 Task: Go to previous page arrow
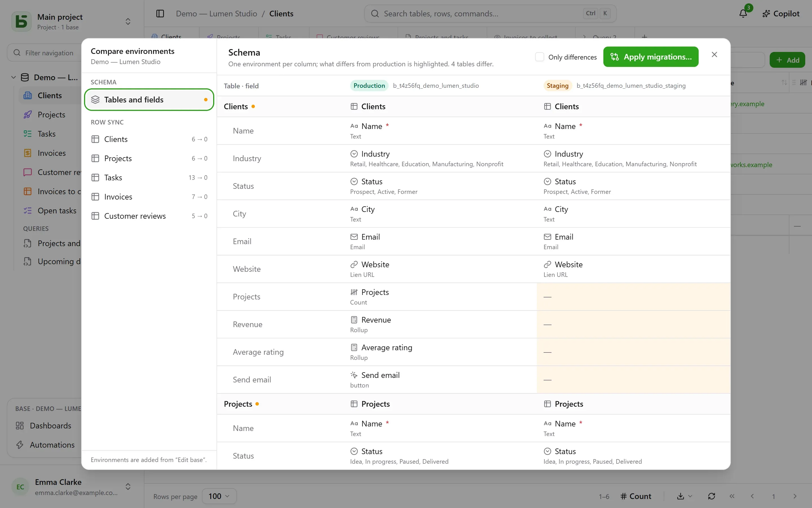(x=752, y=496)
